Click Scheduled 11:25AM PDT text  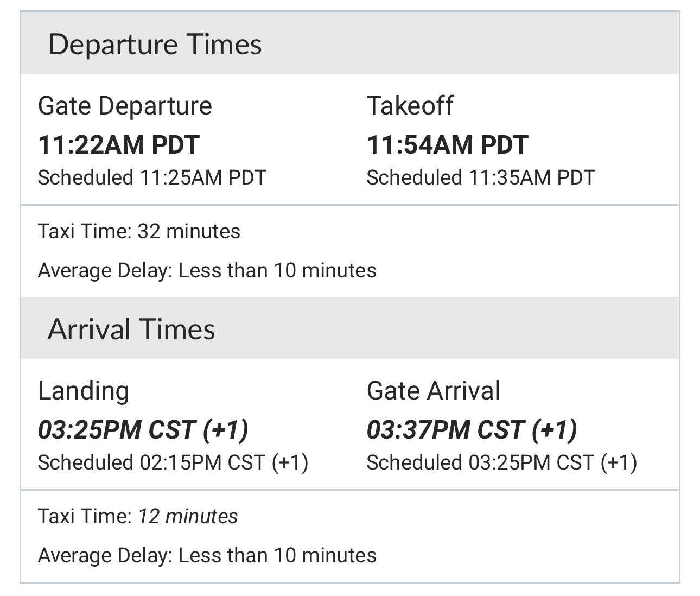pyautogui.click(x=152, y=177)
